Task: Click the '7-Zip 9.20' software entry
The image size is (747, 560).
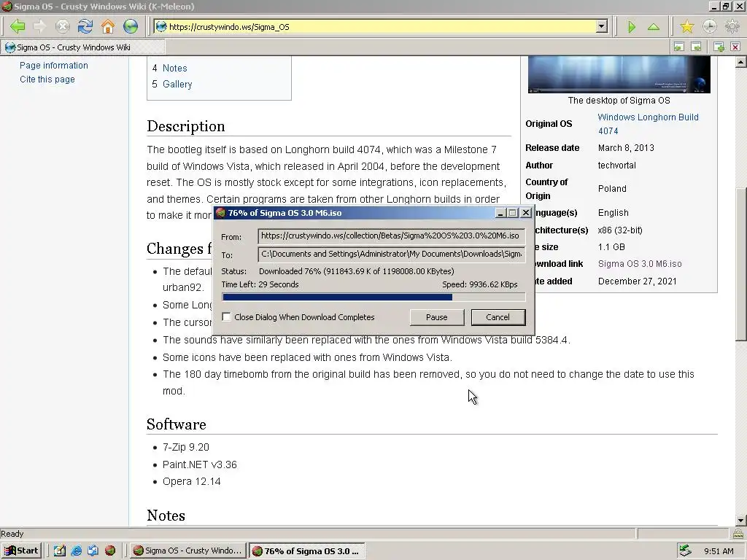Action: coord(186,447)
